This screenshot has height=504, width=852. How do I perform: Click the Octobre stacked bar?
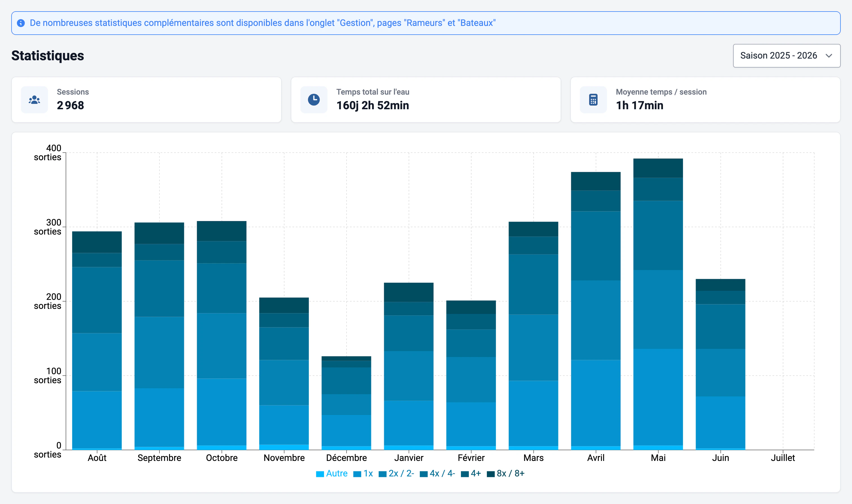click(221, 336)
